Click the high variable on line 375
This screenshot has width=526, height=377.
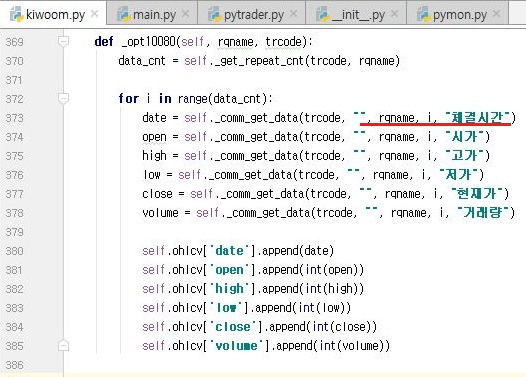click(154, 156)
